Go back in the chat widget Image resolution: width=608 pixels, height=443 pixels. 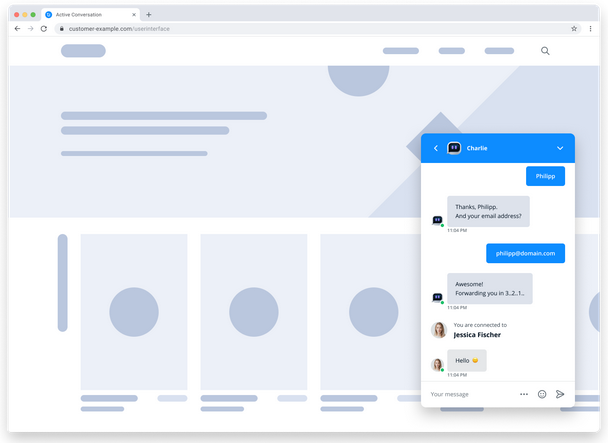tap(436, 148)
